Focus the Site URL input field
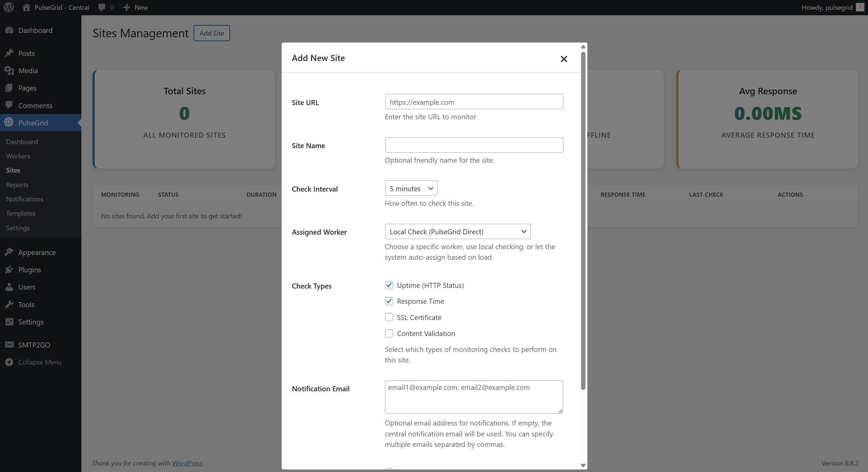Viewport: 868px width, 472px height. [x=474, y=102]
